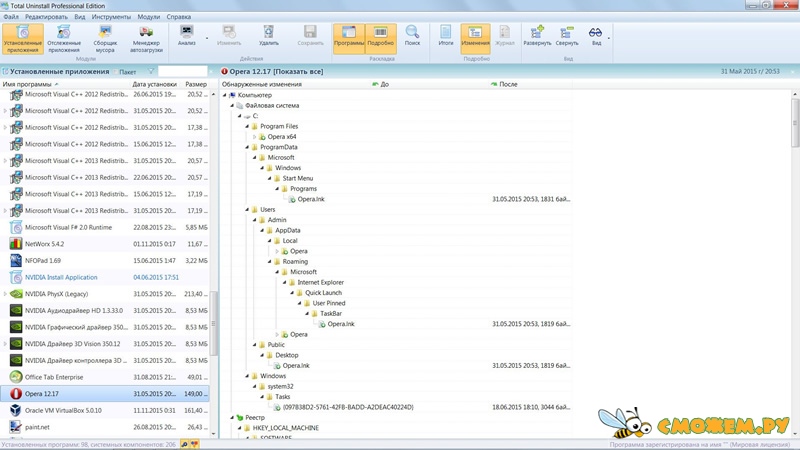Click the Сохранить toolbar button
800x450 pixels.
click(x=310, y=36)
